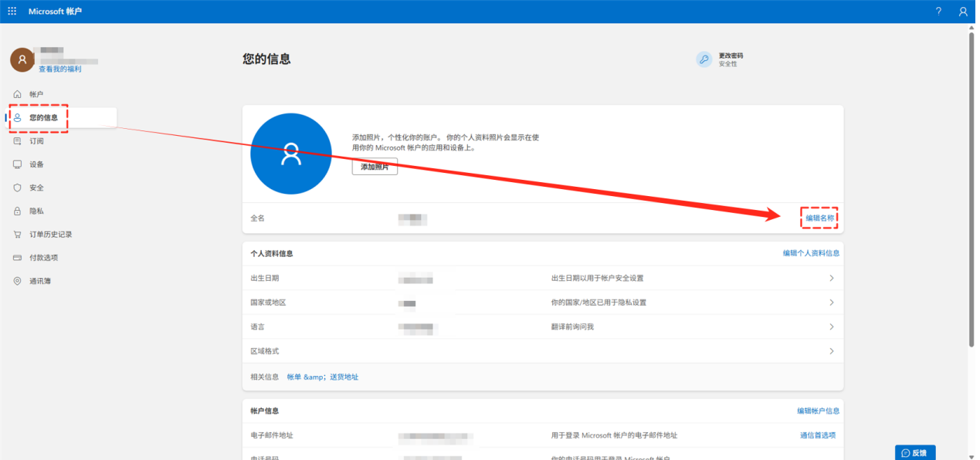
Task: Click the Help question mark icon
Action: (938, 11)
